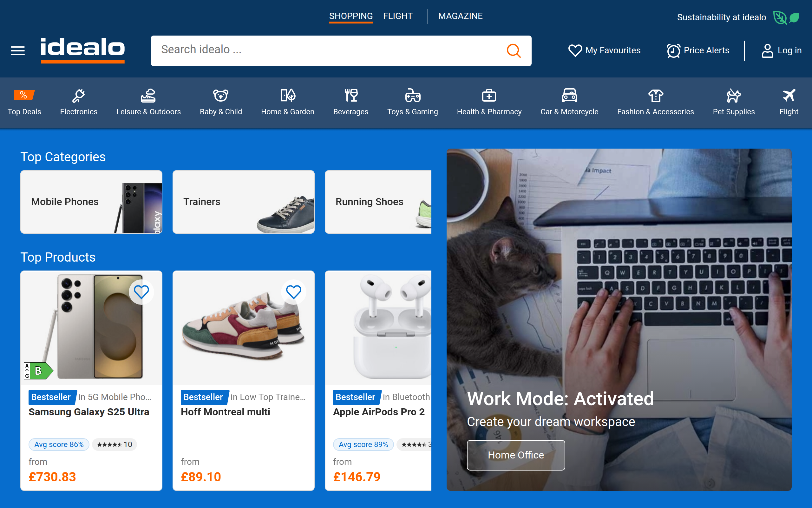The image size is (812, 508).
Task: Click Hoff Montreal sneaker image
Action: 243,328
